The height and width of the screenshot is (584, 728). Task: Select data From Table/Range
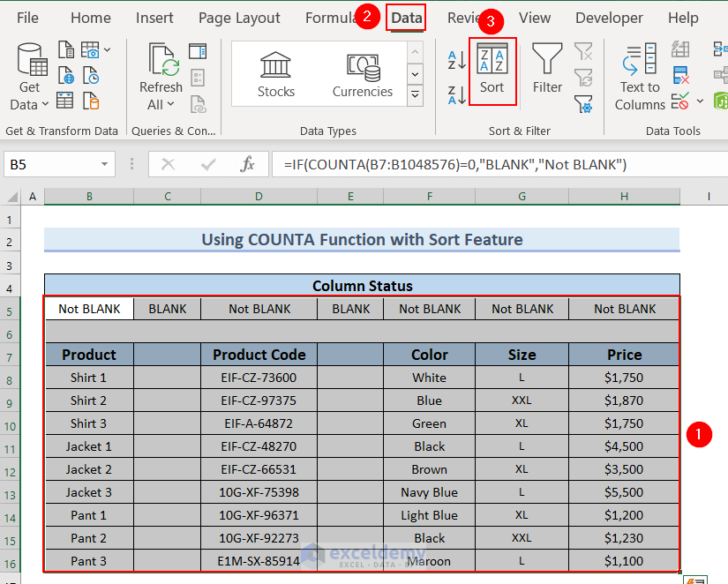(x=66, y=100)
